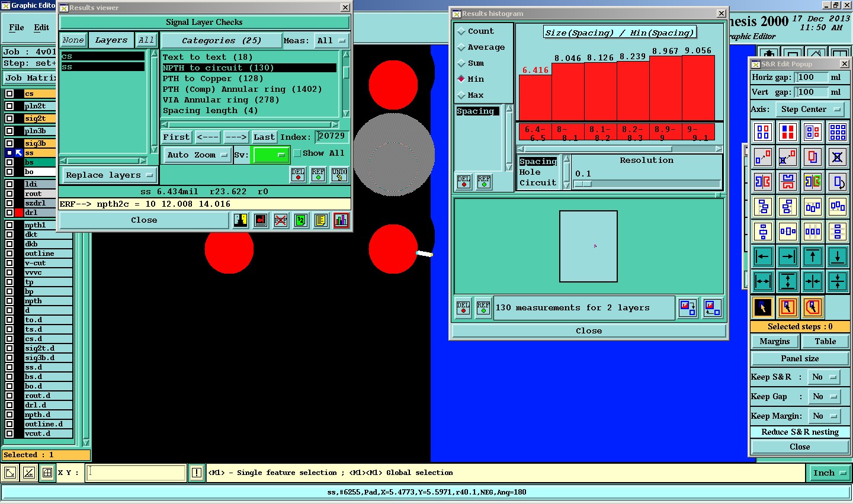Click the DEL icon in Results viewer

coord(298,175)
